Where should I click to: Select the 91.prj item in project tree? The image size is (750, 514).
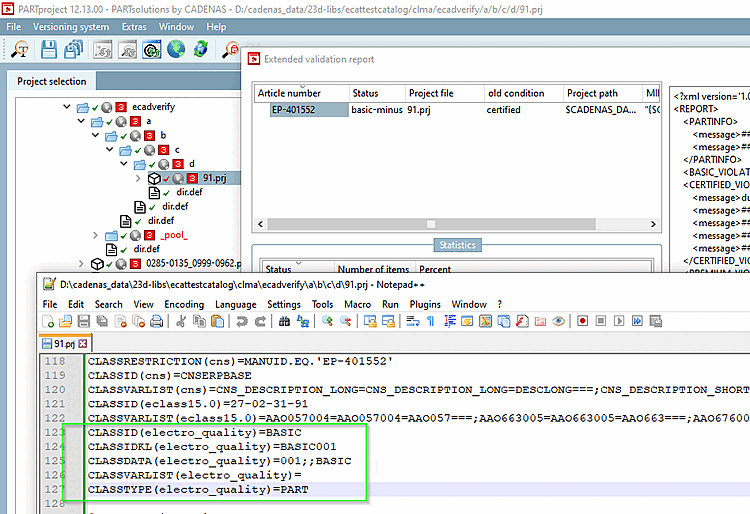click(214, 178)
